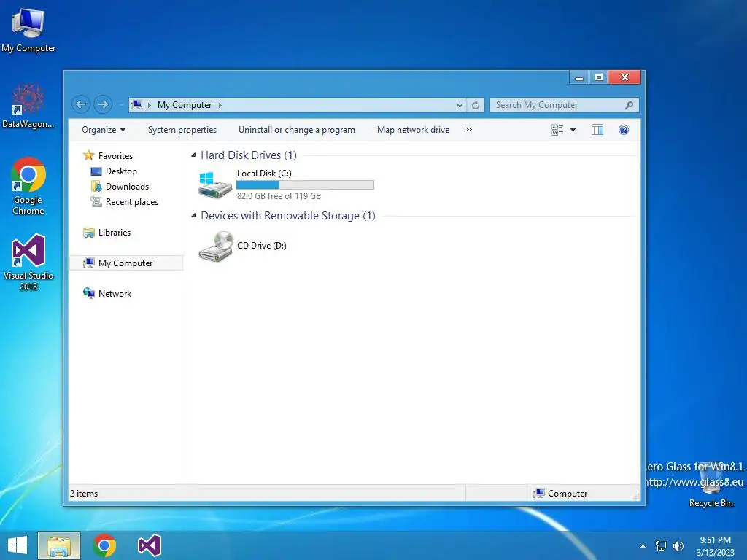
Task: Open the view options dropdown arrow
Action: coord(573,130)
